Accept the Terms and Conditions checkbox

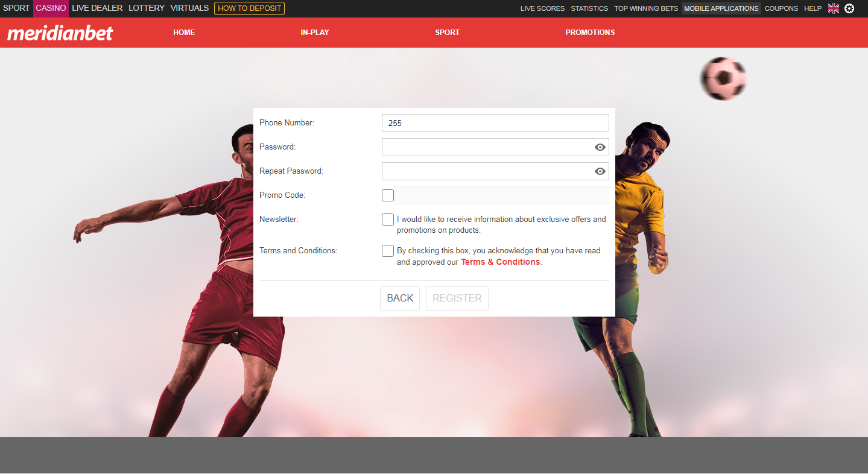388,251
